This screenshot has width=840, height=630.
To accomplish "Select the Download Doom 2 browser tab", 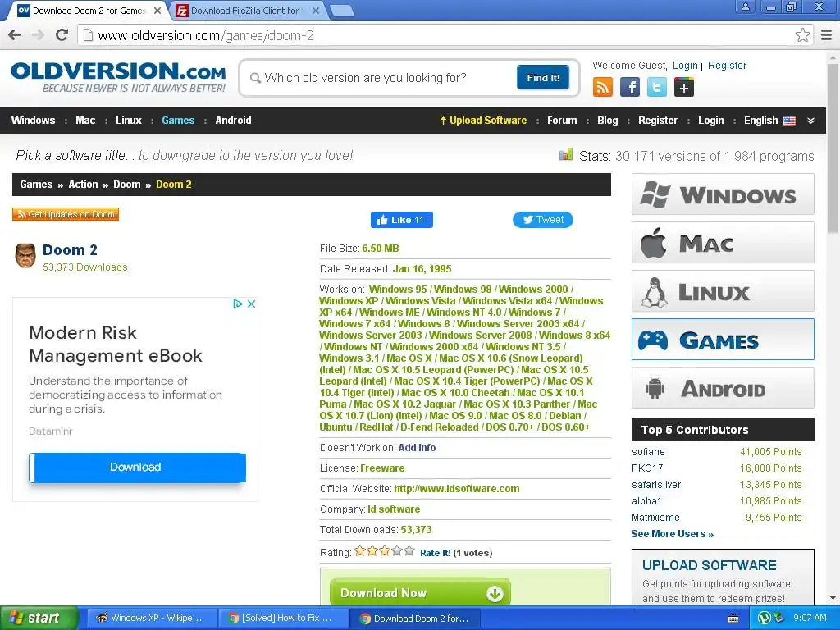I will coord(89,10).
